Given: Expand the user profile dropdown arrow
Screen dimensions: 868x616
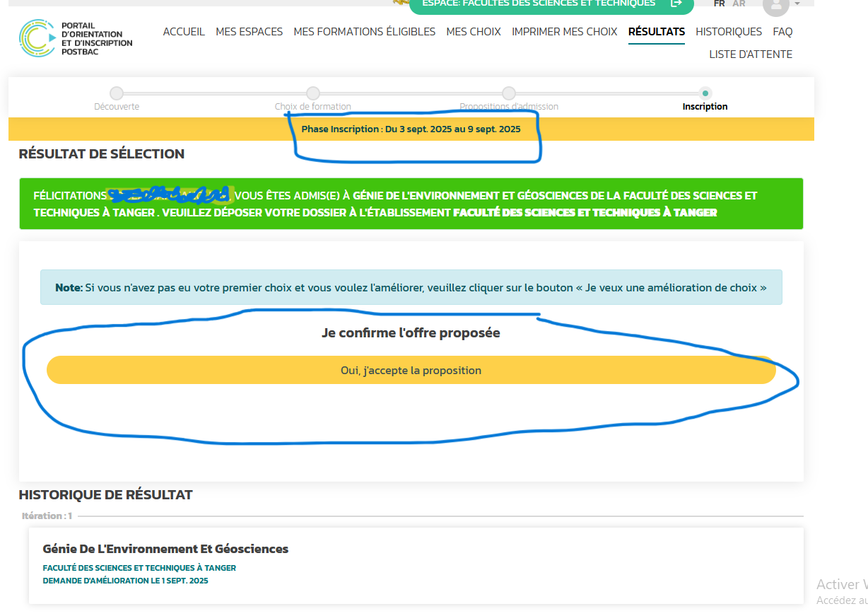Looking at the screenshot, I should [x=797, y=4].
